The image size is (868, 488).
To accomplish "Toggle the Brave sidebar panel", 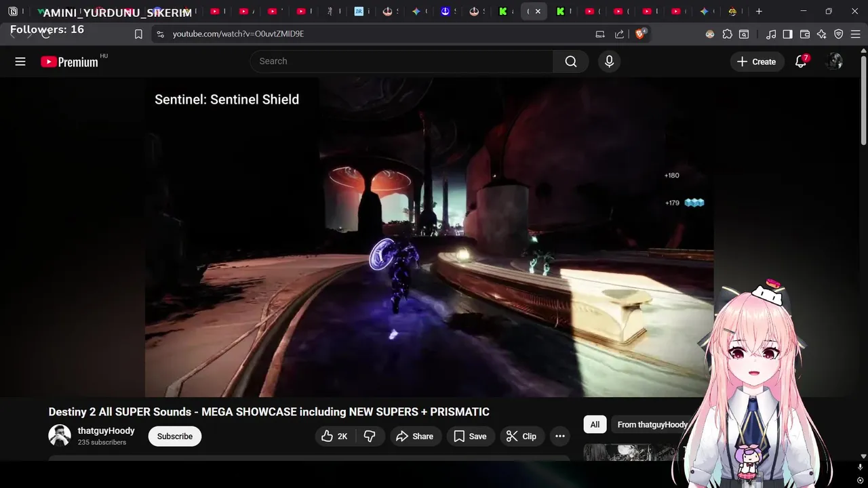I will [x=787, y=34].
